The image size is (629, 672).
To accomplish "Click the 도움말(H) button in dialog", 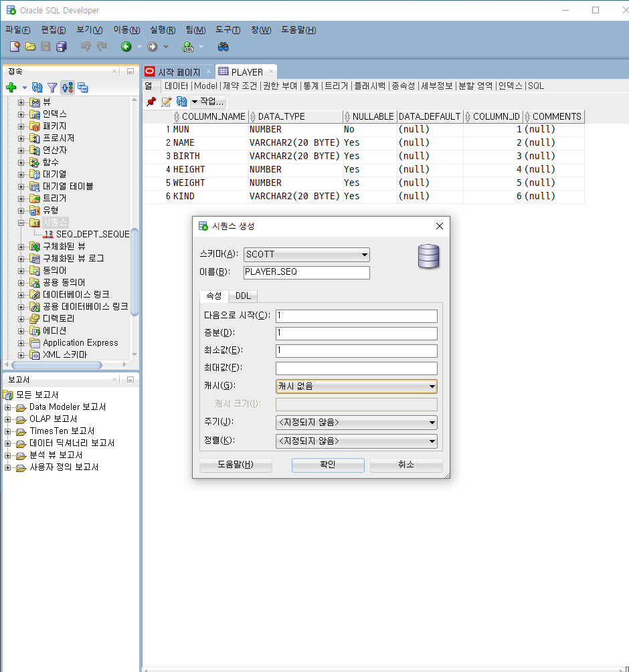I will pyautogui.click(x=236, y=465).
